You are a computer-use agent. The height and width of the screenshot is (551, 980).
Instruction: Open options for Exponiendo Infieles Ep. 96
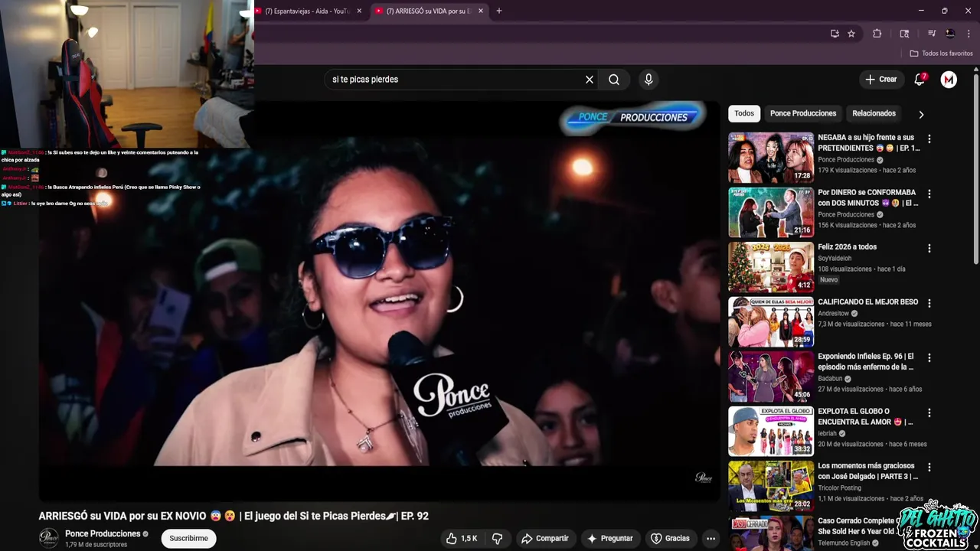pyautogui.click(x=929, y=358)
